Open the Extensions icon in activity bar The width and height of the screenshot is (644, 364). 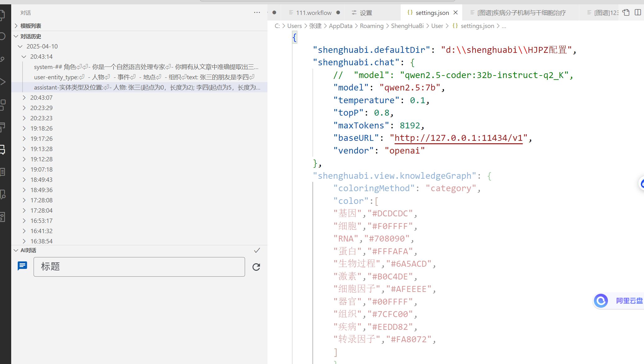(x=2, y=105)
